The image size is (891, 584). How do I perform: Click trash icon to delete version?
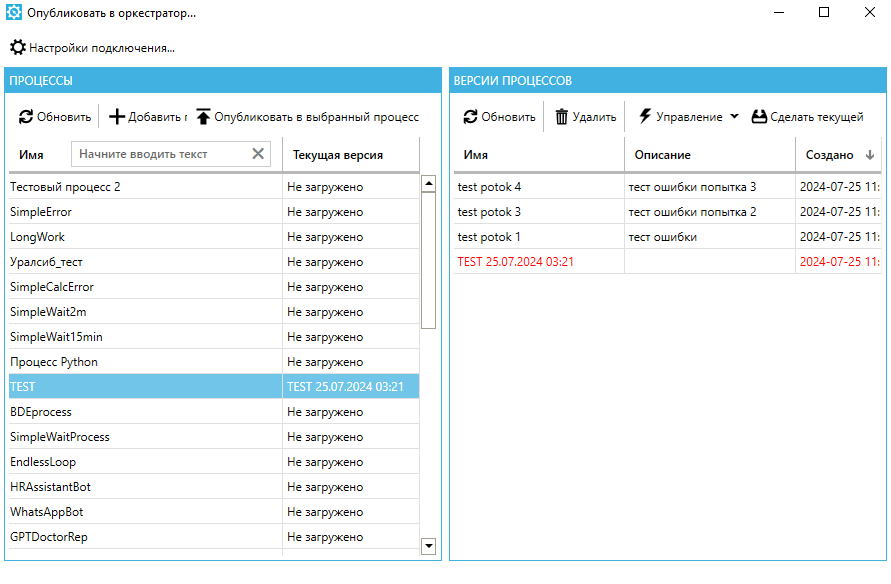coord(562,117)
